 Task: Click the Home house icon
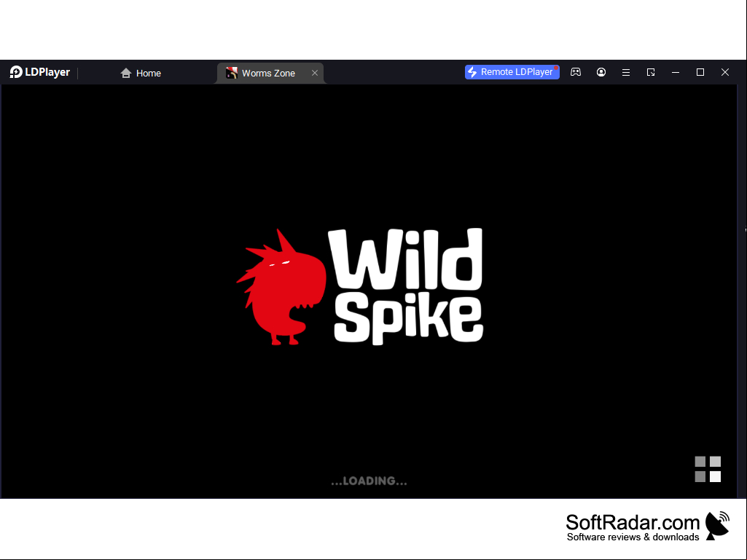(126, 73)
